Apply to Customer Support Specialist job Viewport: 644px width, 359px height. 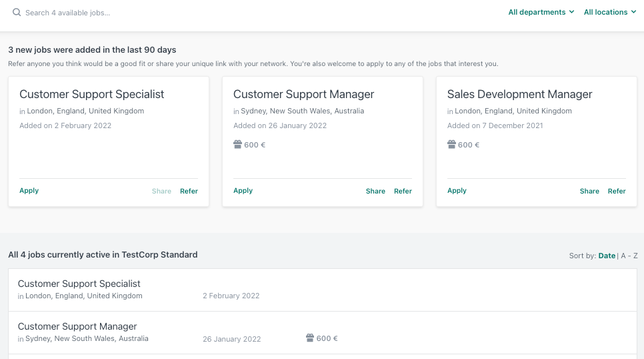point(29,191)
